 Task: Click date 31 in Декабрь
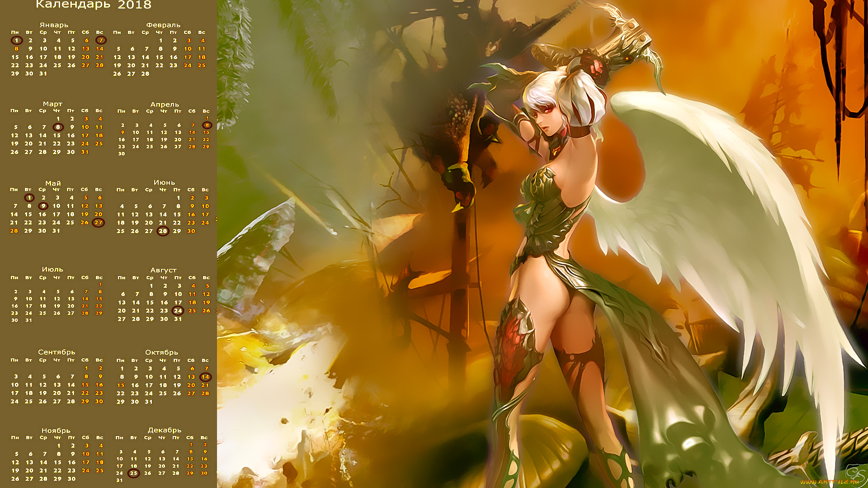click(119, 480)
